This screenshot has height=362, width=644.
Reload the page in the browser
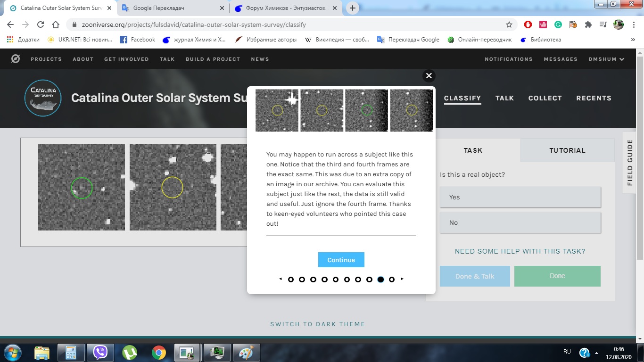(41, 25)
